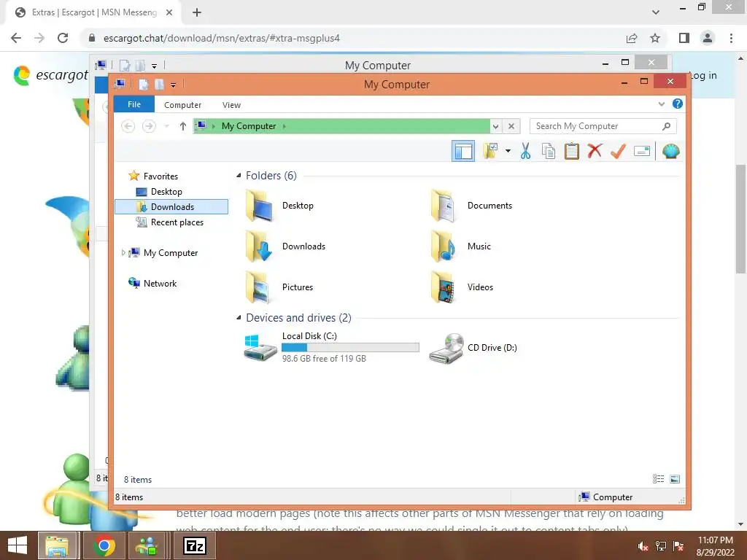Viewport: 747px width, 560px height.
Task: Select Local Disk (C:) drive
Action: (x=332, y=348)
